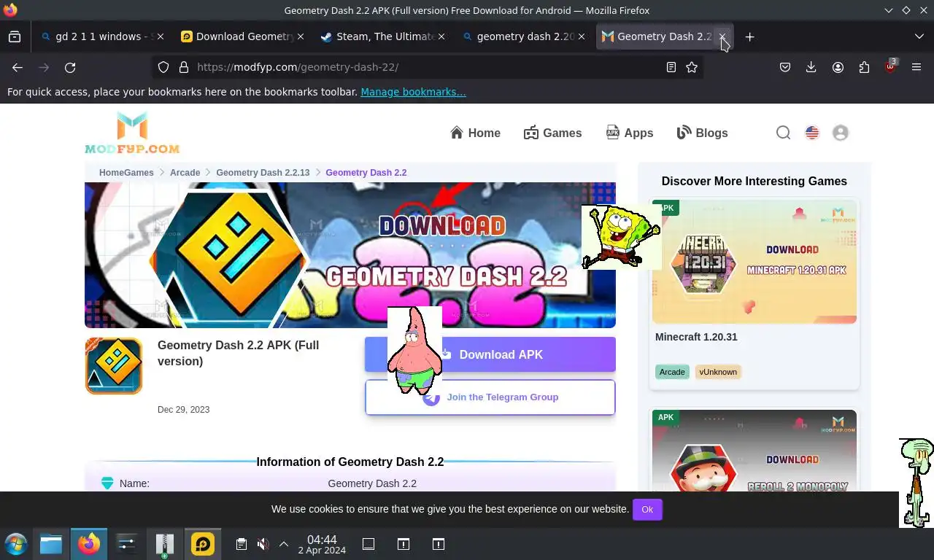View site security padlock info

[184, 67]
